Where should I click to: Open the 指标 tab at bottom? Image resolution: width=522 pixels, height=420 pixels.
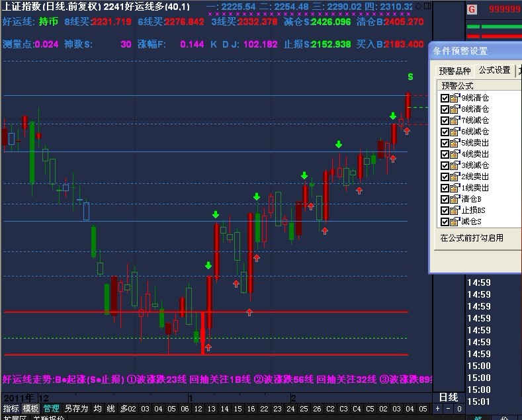pos(11,409)
